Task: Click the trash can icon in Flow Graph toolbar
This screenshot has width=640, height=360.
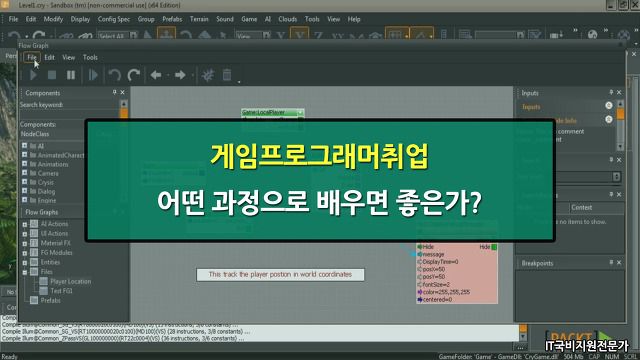Action: click(227, 75)
